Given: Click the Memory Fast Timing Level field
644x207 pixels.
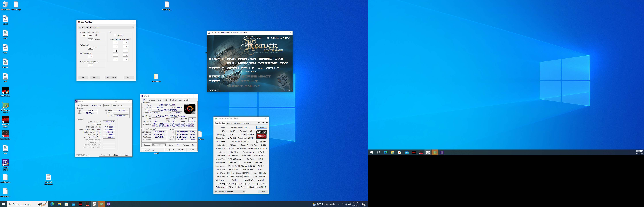Looking at the screenshot, I should (91, 65).
